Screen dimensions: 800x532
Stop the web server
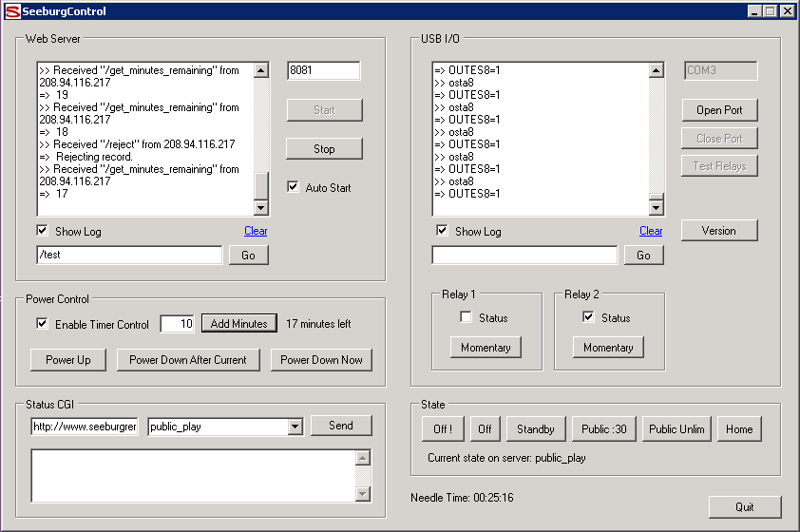tap(325, 149)
